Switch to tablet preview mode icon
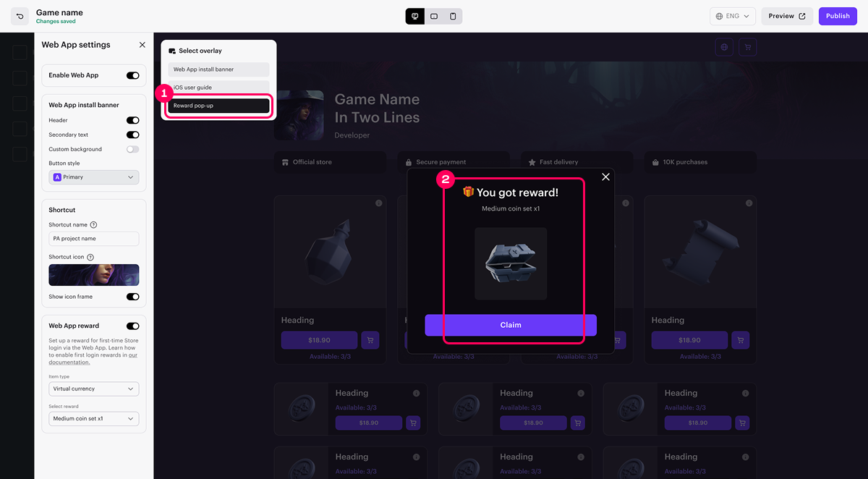This screenshot has width=868, height=479. click(x=434, y=16)
